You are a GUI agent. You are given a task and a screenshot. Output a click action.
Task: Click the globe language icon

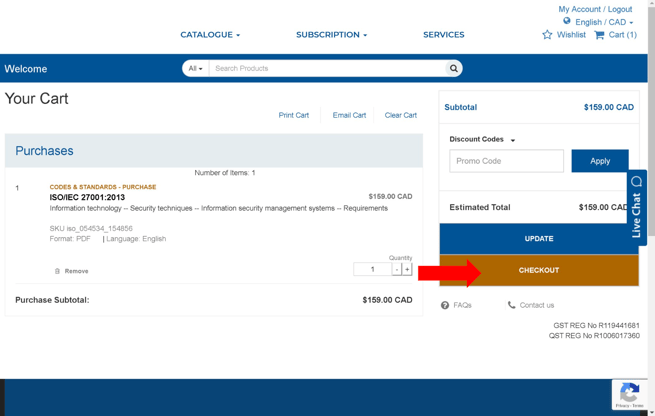pos(567,21)
